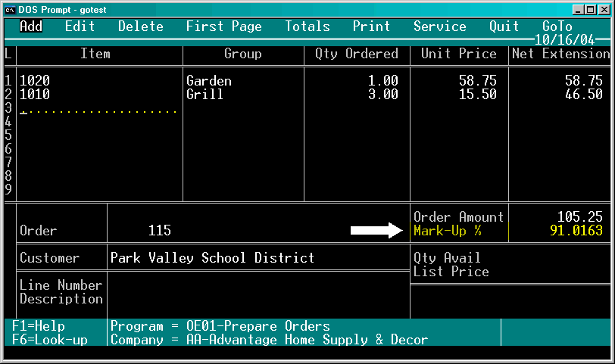The width and height of the screenshot is (615, 364).
Task: Close the DOS Prompt window
Action: click(604, 10)
